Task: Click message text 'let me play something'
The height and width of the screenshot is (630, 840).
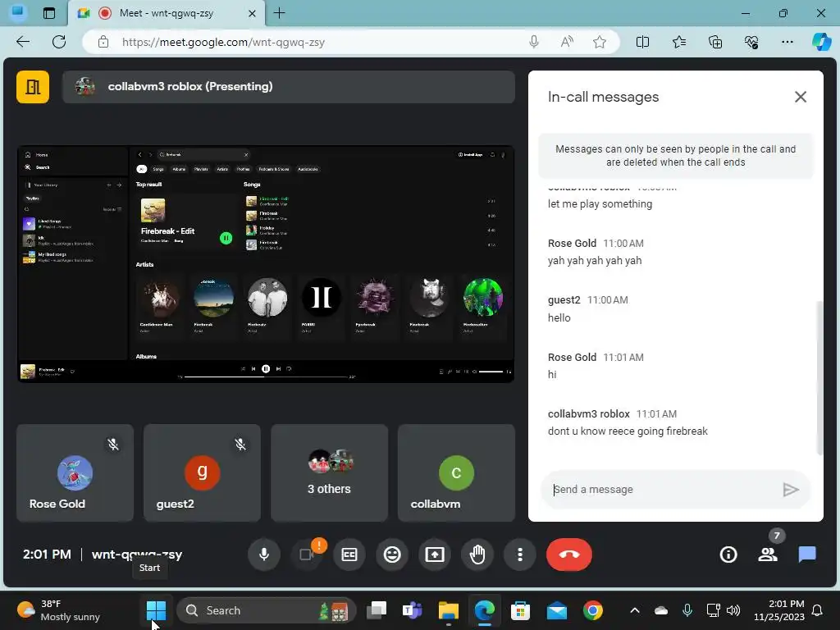Action: (x=600, y=204)
